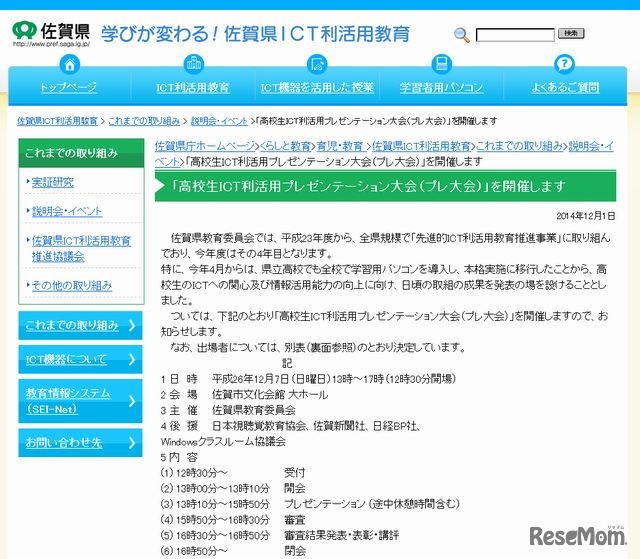640x559 pixels.
Task: Click schedule row (4) 15時50分 審査
Action: pos(233,520)
